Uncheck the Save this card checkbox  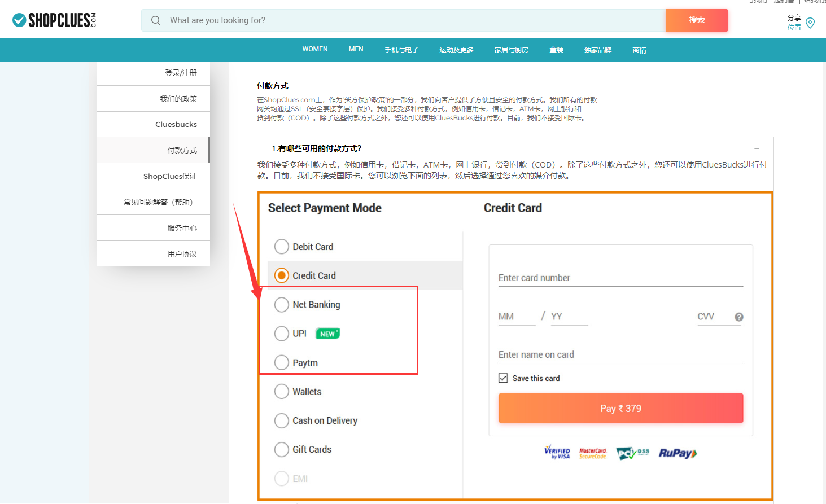point(503,378)
